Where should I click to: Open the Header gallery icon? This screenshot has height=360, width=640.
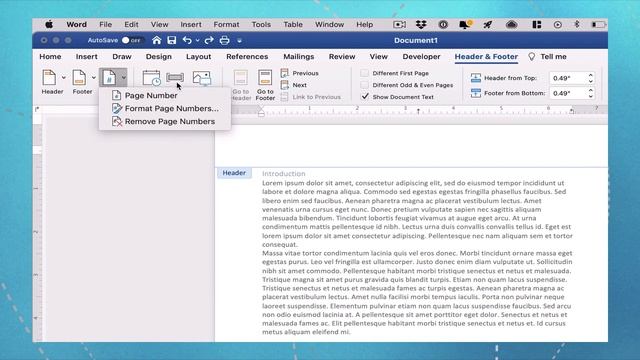click(49, 78)
